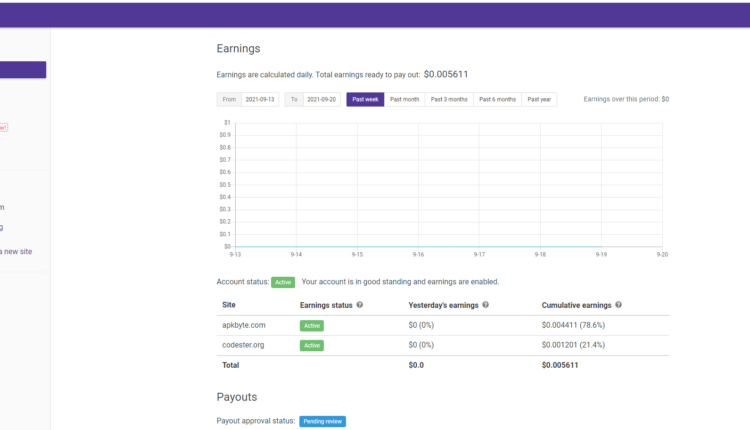Select the Past week range
This screenshot has height=430, width=750.
(365, 99)
